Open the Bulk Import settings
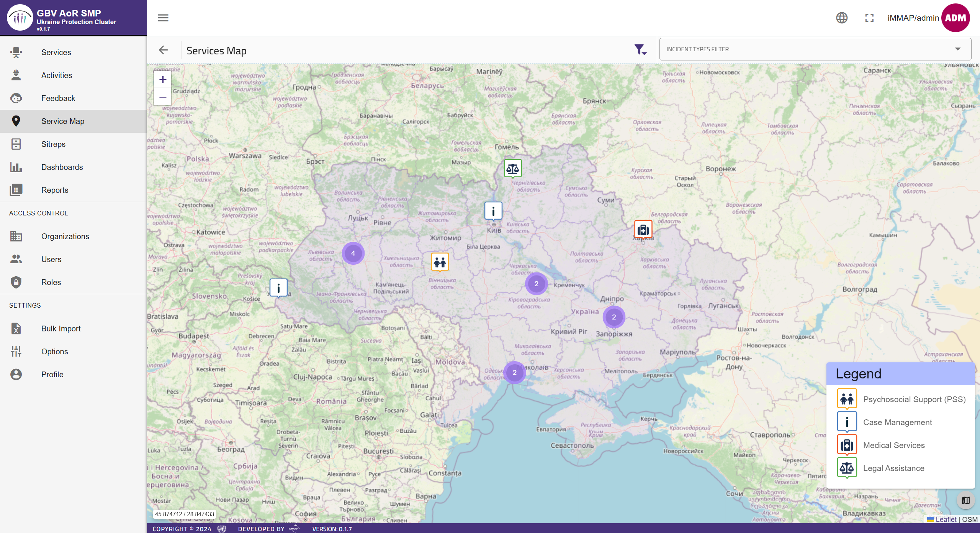The height and width of the screenshot is (533, 980). (x=61, y=328)
